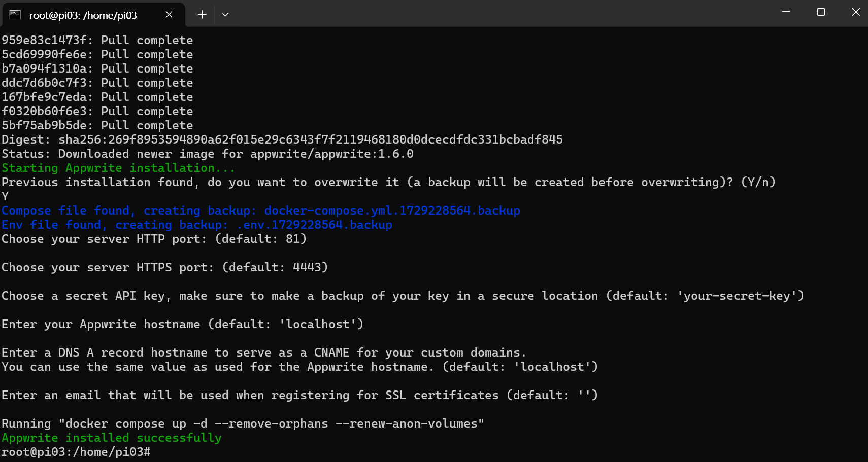The width and height of the screenshot is (868, 462).
Task: Click the ddc7d6b0c7f3 Pull complete line
Action: 97,83
